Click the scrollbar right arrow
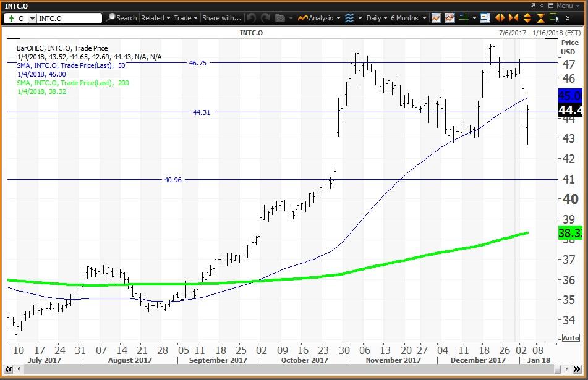588x380 pixels. pos(566,369)
